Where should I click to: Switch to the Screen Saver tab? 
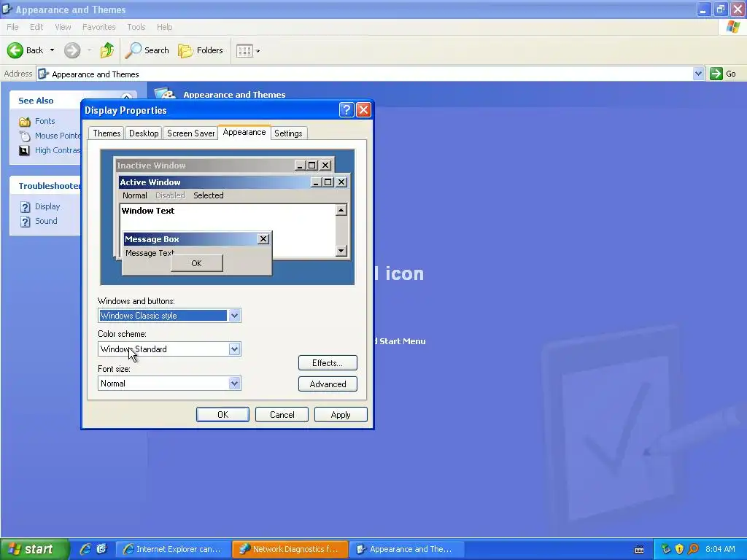190,133
